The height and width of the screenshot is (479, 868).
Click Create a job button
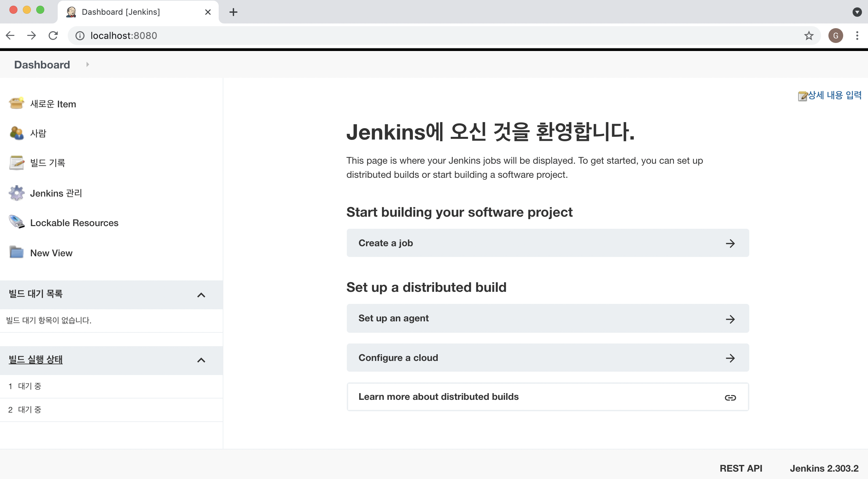[548, 243]
